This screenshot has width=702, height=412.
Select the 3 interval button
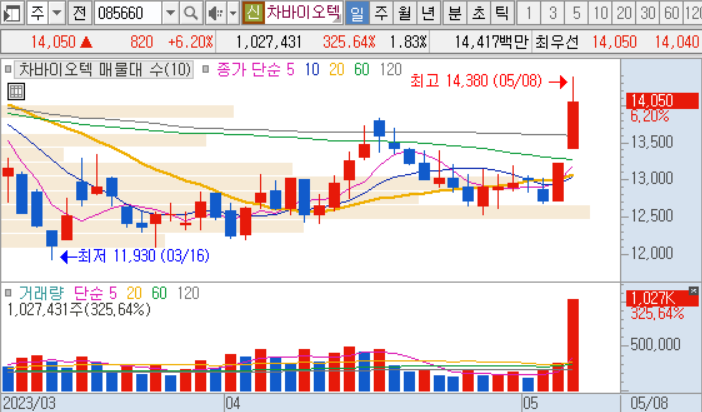[552, 13]
